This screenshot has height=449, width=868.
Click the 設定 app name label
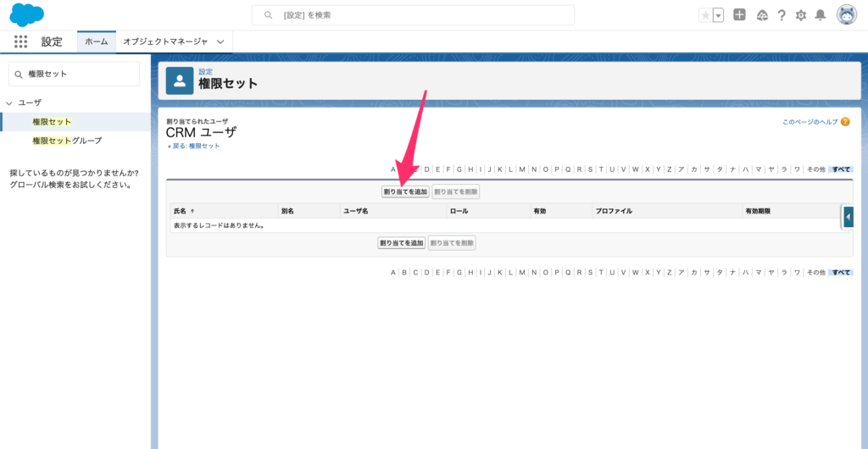point(52,42)
